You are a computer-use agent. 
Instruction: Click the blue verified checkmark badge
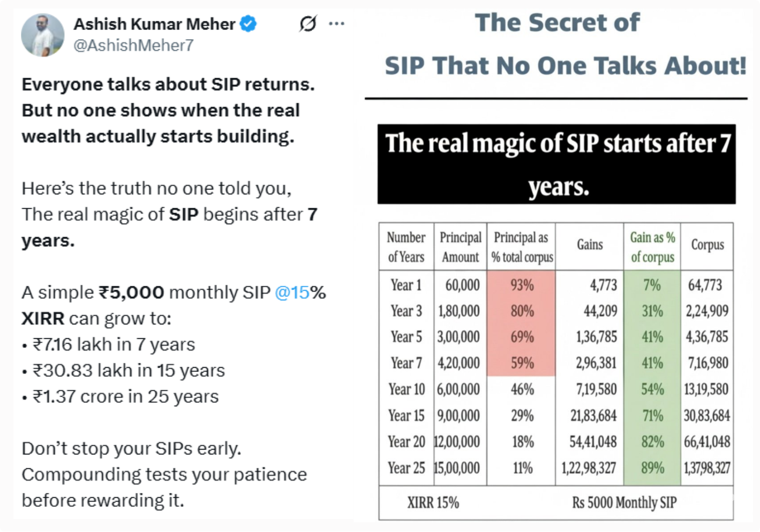pos(247,24)
